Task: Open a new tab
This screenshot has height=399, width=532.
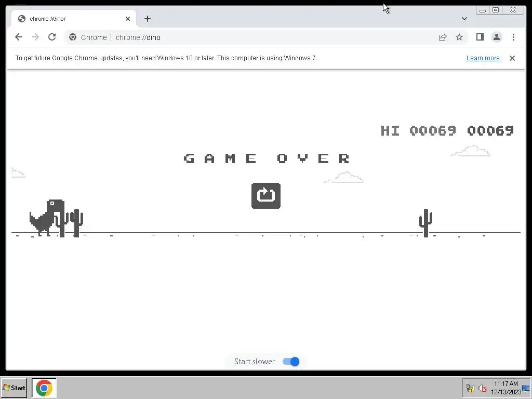Action: [147, 19]
